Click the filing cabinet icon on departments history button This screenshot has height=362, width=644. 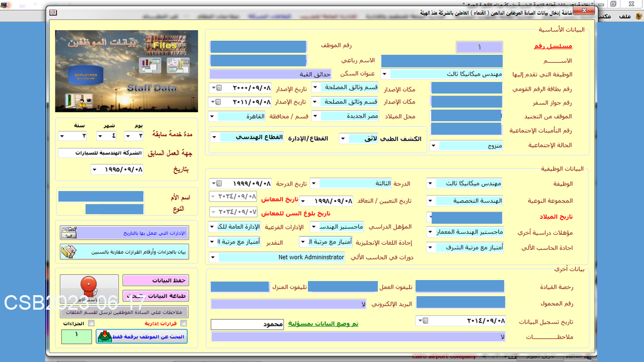tap(68, 233)
